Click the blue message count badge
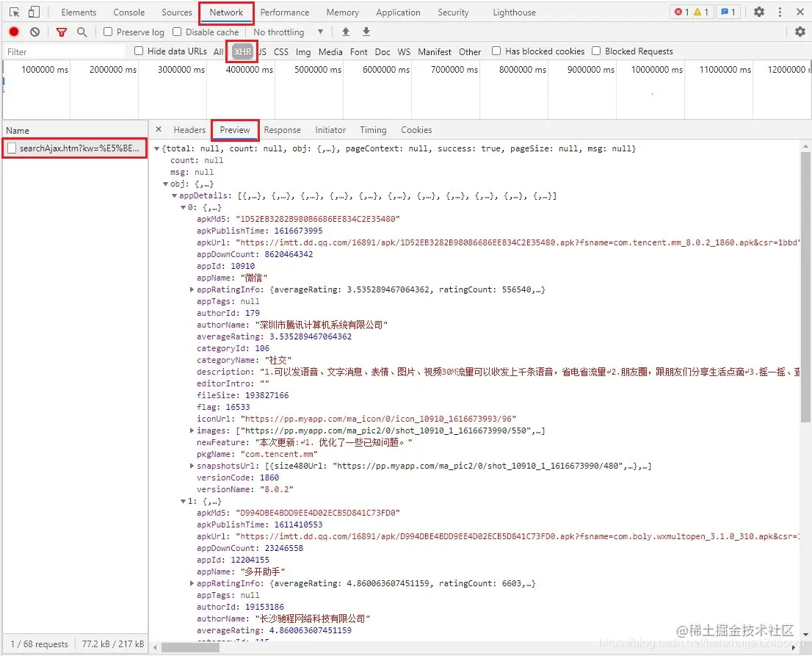The image size is (812, 656). click(x=728, y=12)
